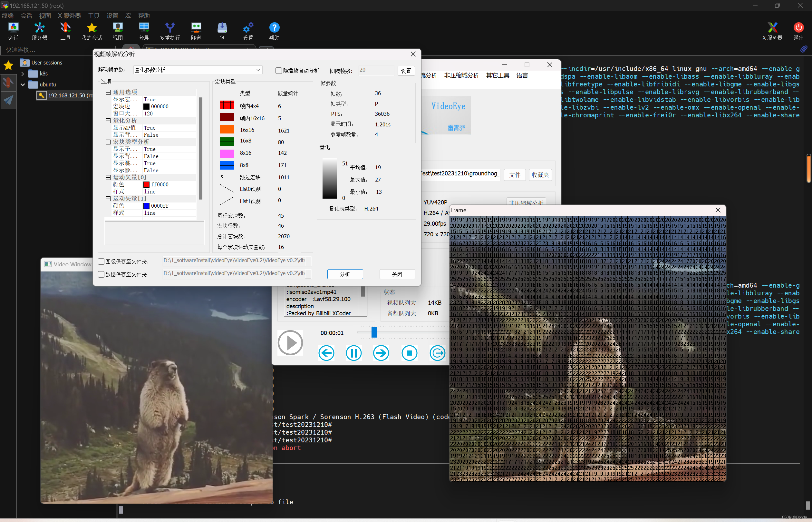Open the 解码帧参数 dropdown
The width and height of the screenshot is (812, 522).
258,70
